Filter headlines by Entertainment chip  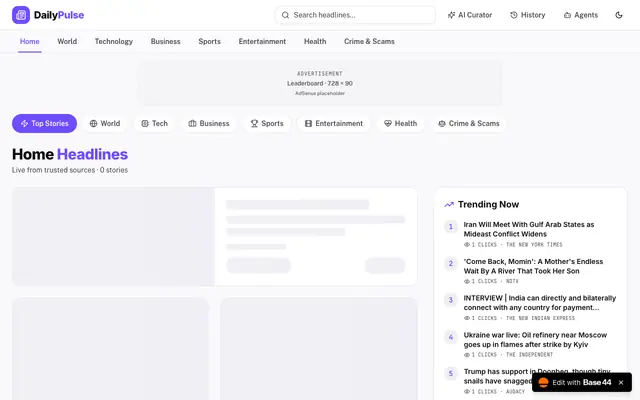(x=334, y=124)
